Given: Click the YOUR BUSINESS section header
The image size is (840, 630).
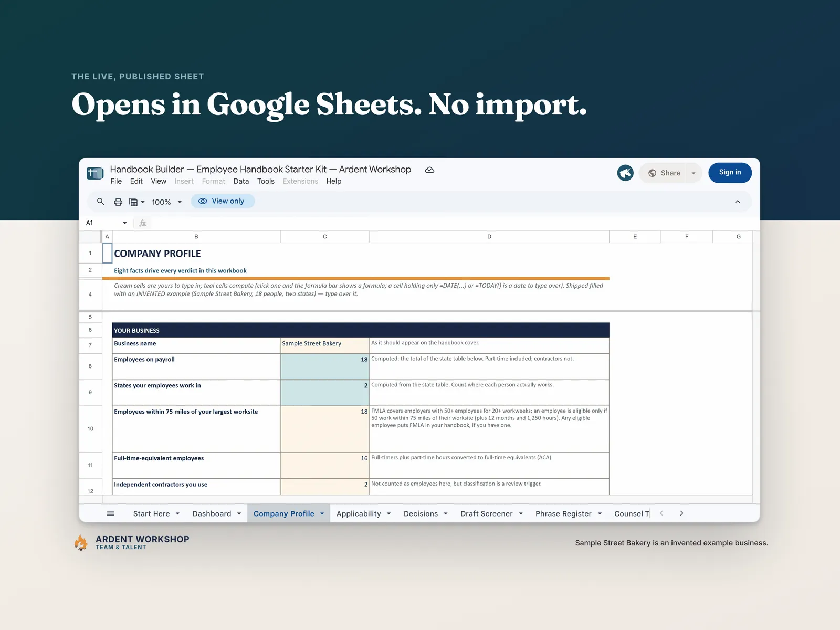Looking at the screenshot, I should tap(361, 330).
